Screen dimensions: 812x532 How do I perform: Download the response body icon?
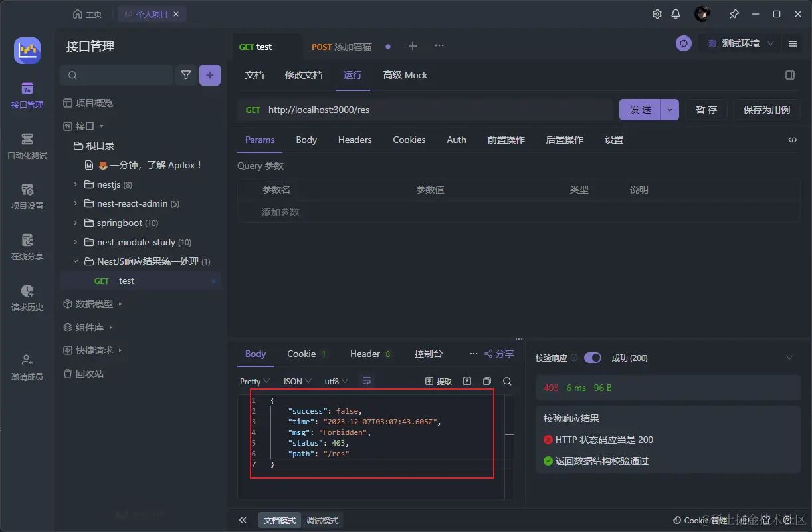point(467,381)
